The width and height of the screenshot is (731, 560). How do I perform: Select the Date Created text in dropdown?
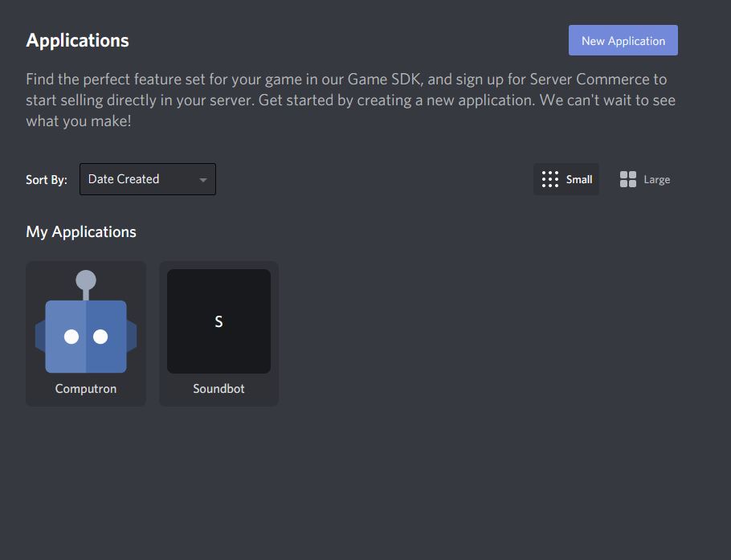pyautogui.click(x=124, y=179)
